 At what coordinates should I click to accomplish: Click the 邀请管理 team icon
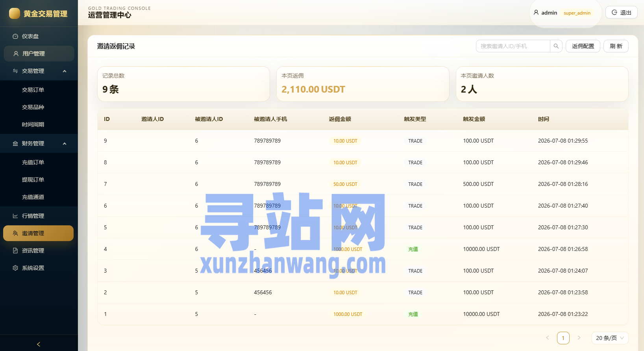pyautogui.click(x=15, y=233)
